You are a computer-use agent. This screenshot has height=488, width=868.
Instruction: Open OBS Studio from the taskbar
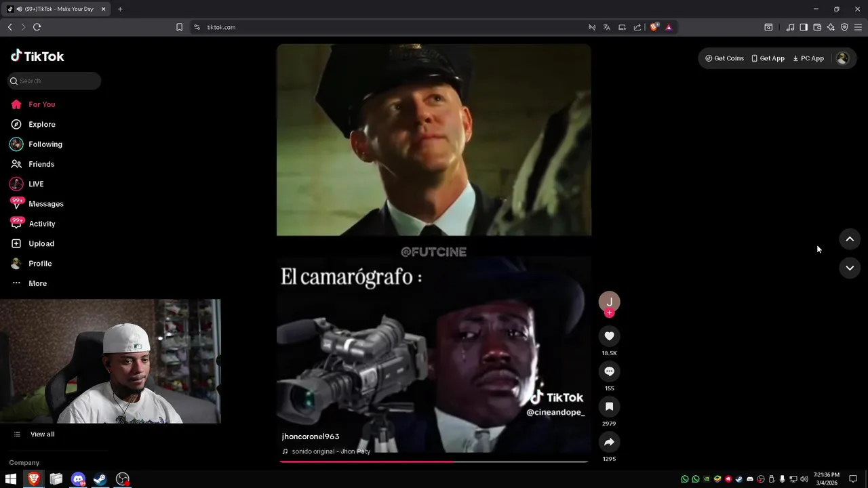coord(123,479)
